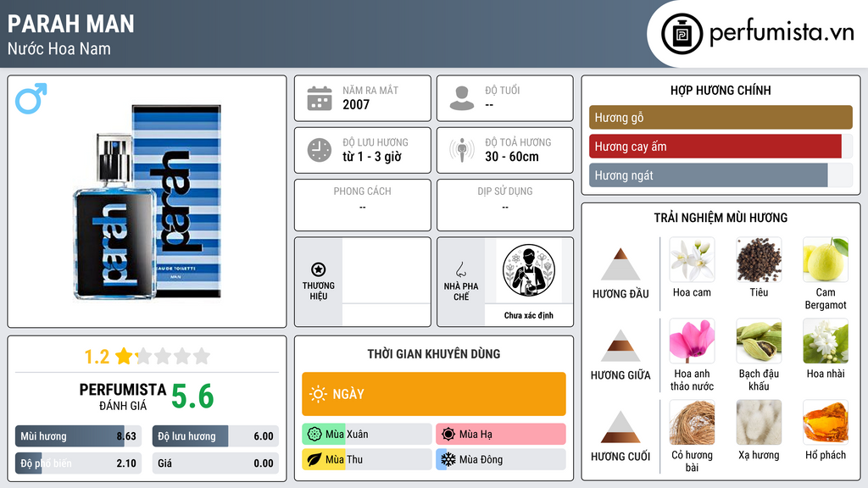
Task: Click the snowflake icon for Mùa Đông
Action: 448,459
